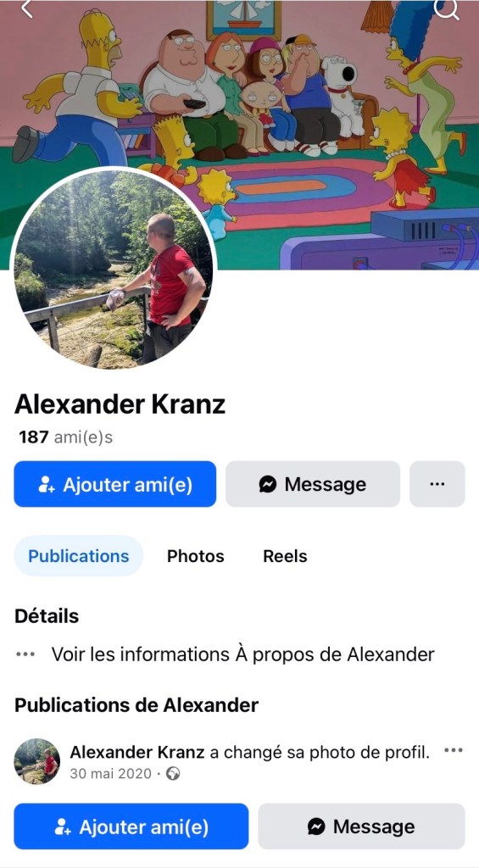This screenshot has height=868, width=479.
Task: Click Ajouter ami(e) button under the name
Action: pos(115,484)
